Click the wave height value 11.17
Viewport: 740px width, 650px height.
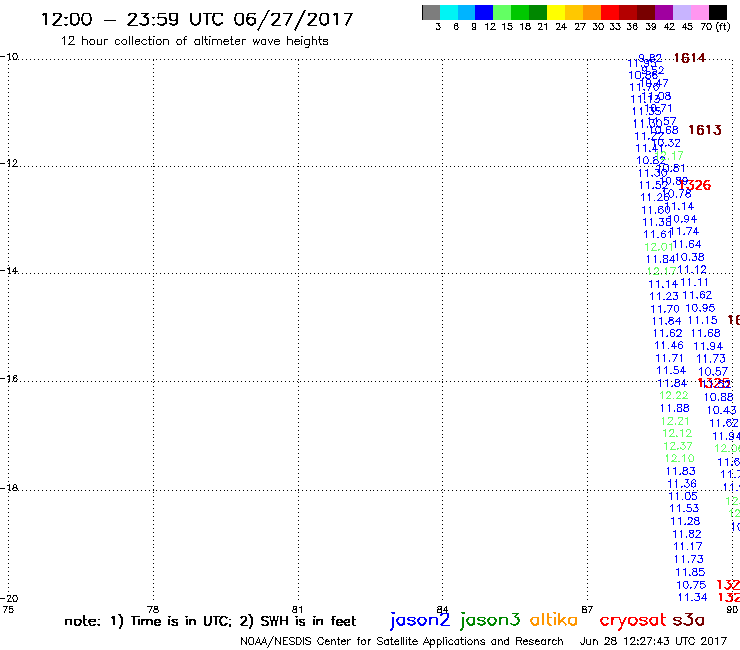click(x=688, y=546)
